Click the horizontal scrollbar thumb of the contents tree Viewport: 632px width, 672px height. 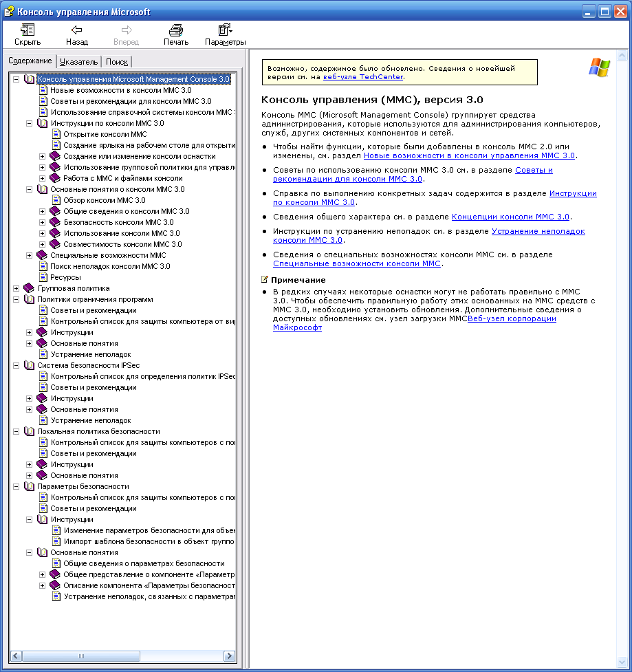pos(81,655)
